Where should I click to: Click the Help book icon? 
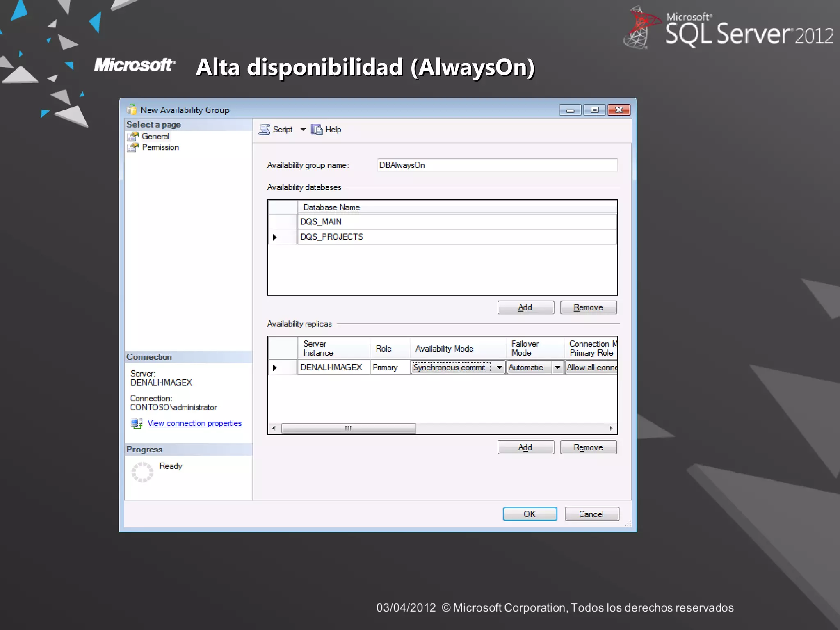click(317, 130)
